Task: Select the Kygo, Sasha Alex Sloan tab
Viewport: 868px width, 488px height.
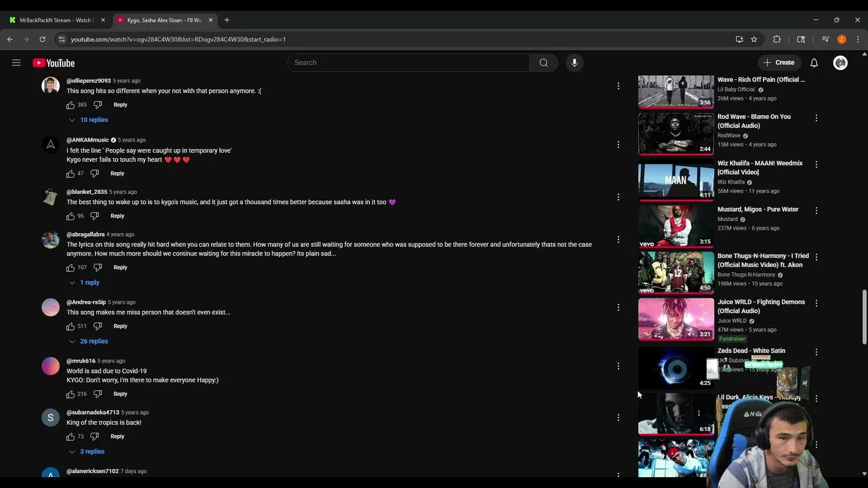Action: pos(164,20)
